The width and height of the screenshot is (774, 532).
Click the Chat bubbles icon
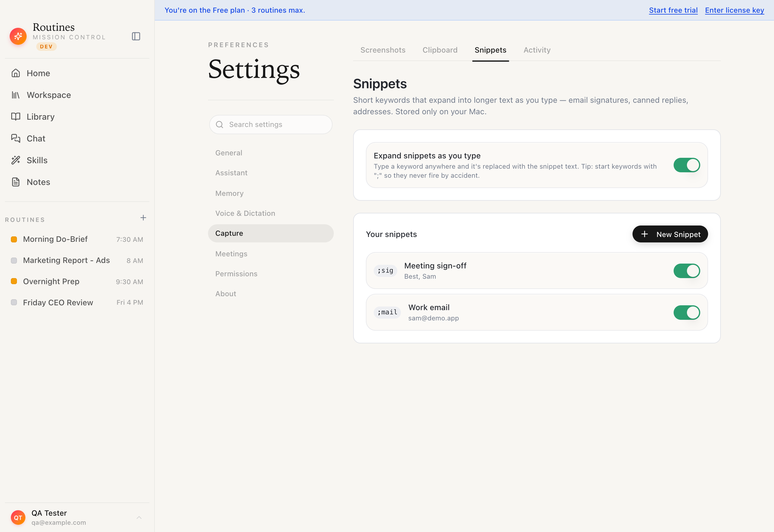point(16,138)
